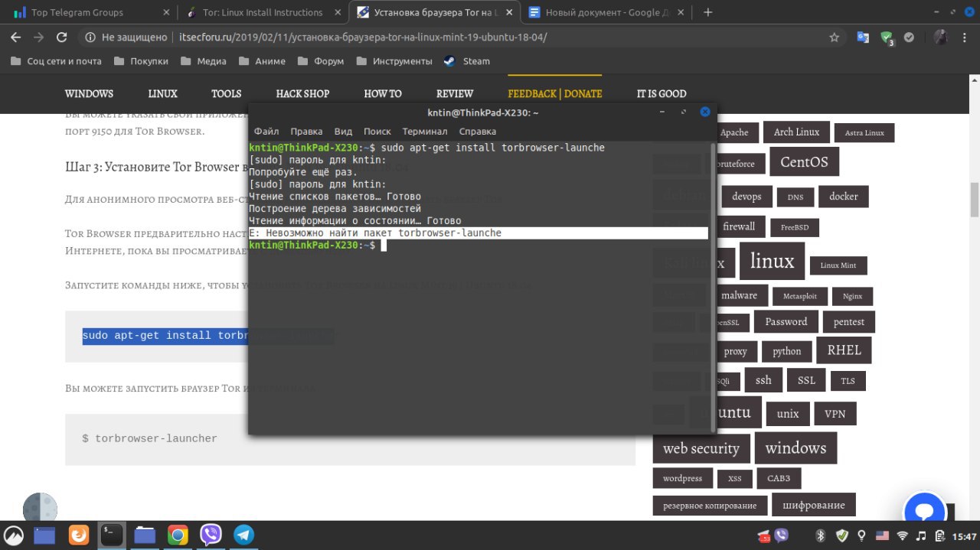Toggle the moon night-mode icon on page

coord(40,509)
